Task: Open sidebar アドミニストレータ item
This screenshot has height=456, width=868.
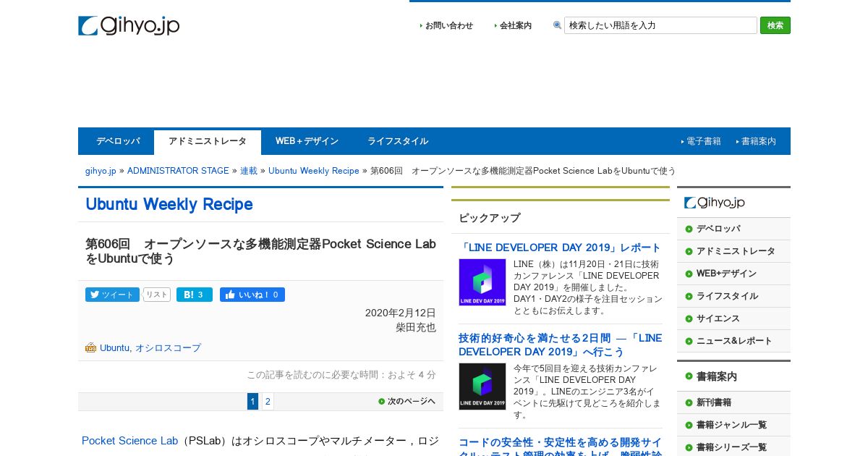Action: click(x=733, y=251)
